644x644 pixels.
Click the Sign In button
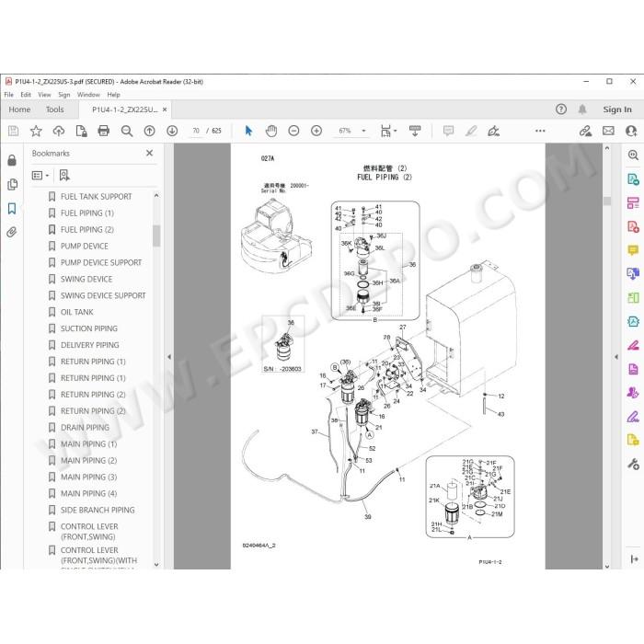click(x=617, y=109)
